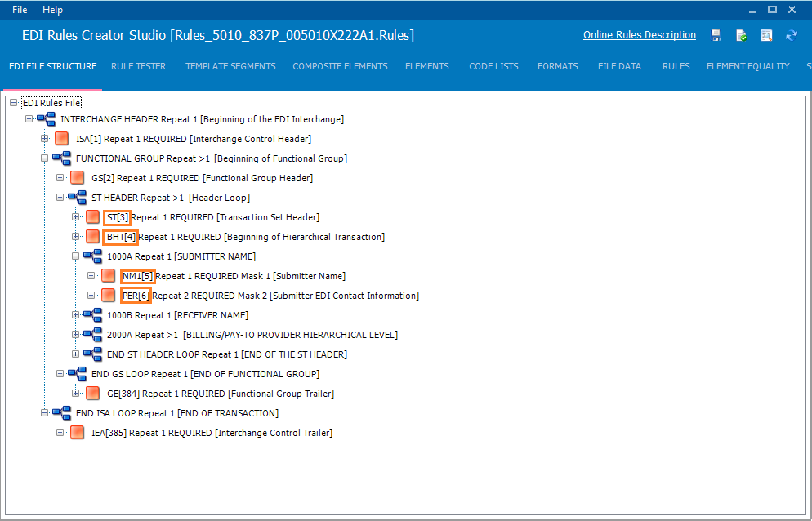Select the BHT[4] segment icon
This screenshot has width=812, height=521.
[92, 237]
